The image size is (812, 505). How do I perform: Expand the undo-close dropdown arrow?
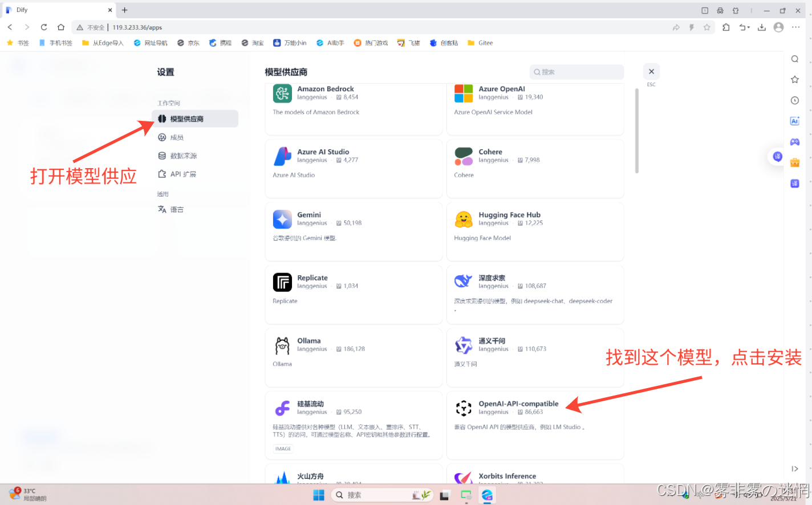748,27
